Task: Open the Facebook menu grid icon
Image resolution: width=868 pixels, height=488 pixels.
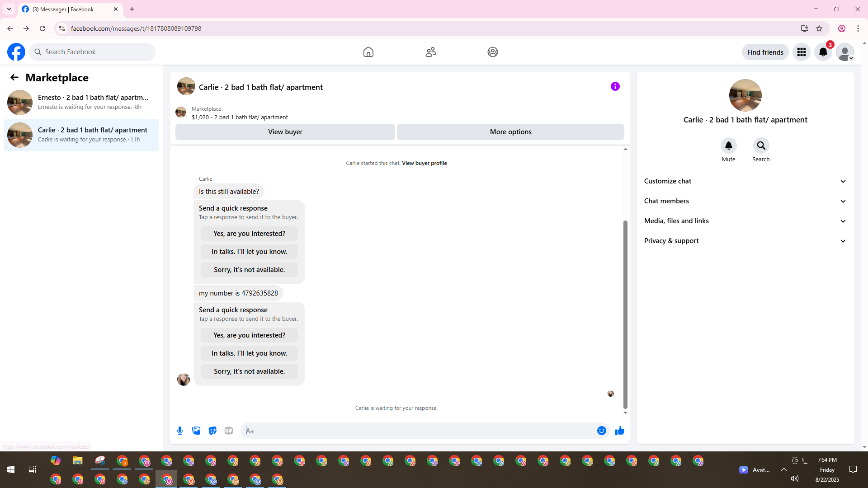Action: click(x=802, y=52)
